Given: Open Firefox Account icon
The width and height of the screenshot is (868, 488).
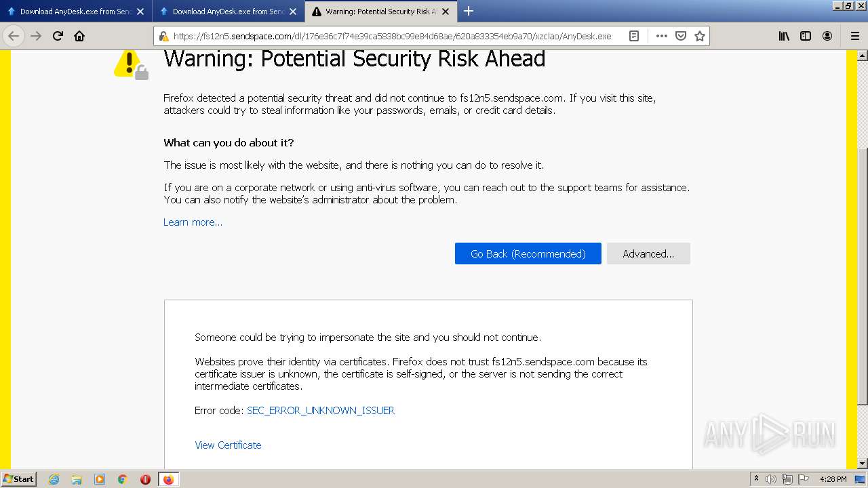Looking at the screenshot, I should [827, 36].
